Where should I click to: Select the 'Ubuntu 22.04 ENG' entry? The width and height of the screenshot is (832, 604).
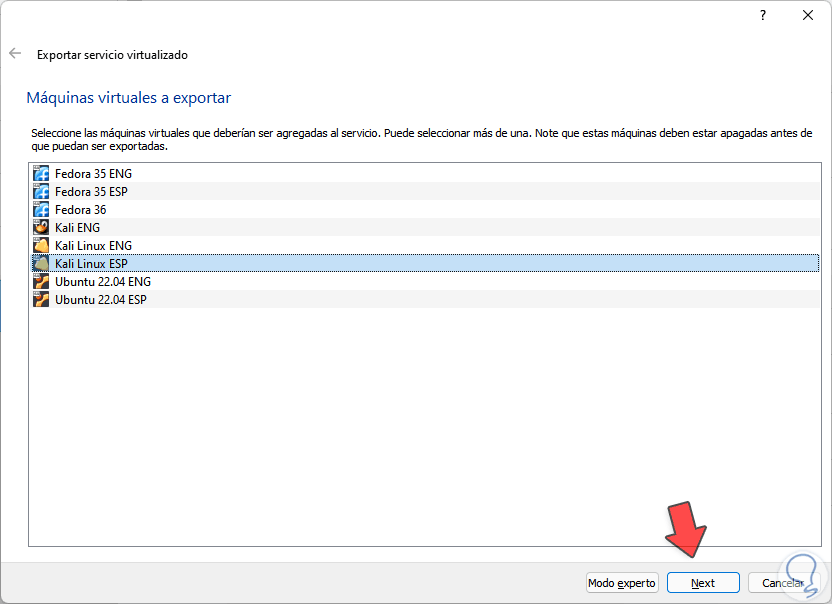point(424,282)
